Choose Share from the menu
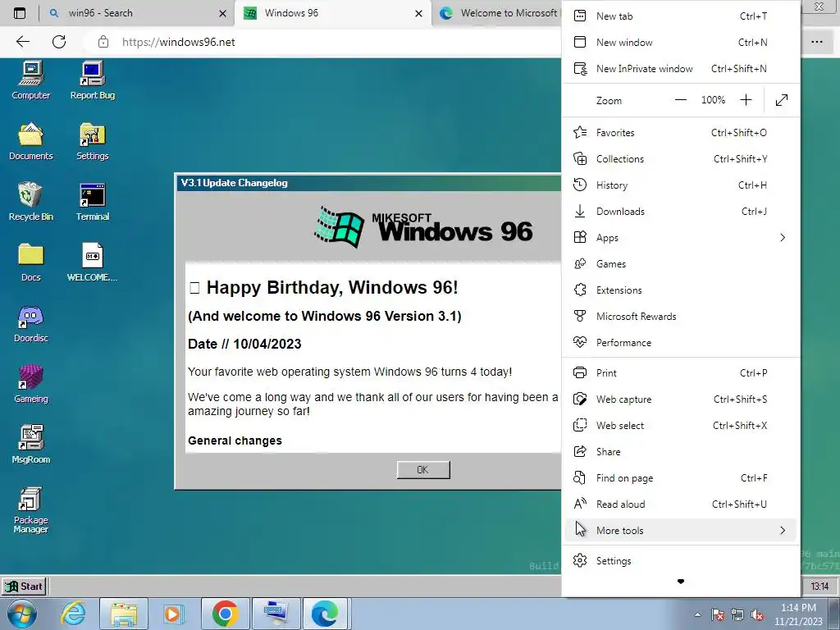The height and width of the screenshot is (630, 840). pos(681,452)
